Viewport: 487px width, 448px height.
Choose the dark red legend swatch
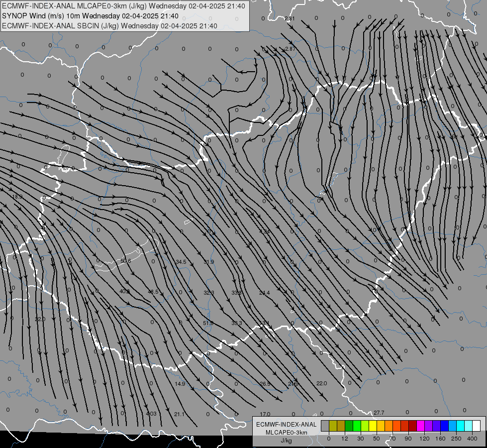(x=413, y=426)
